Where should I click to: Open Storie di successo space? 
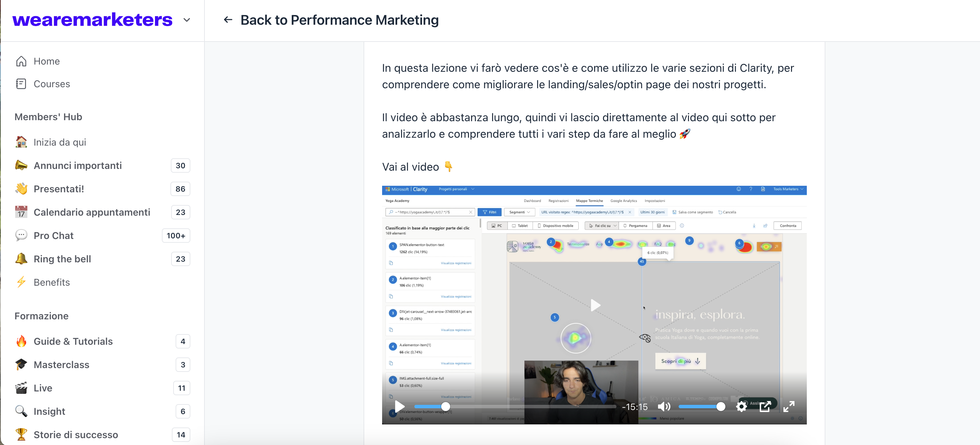76,434
